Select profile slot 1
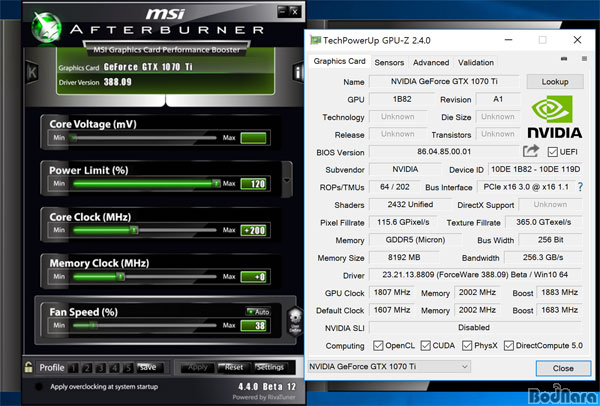 coord(73,368)
